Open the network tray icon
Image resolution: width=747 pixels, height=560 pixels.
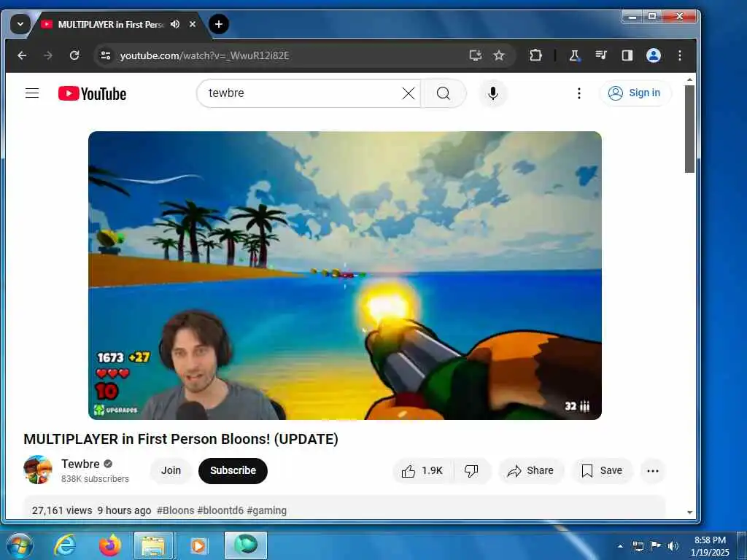point(638,546)
